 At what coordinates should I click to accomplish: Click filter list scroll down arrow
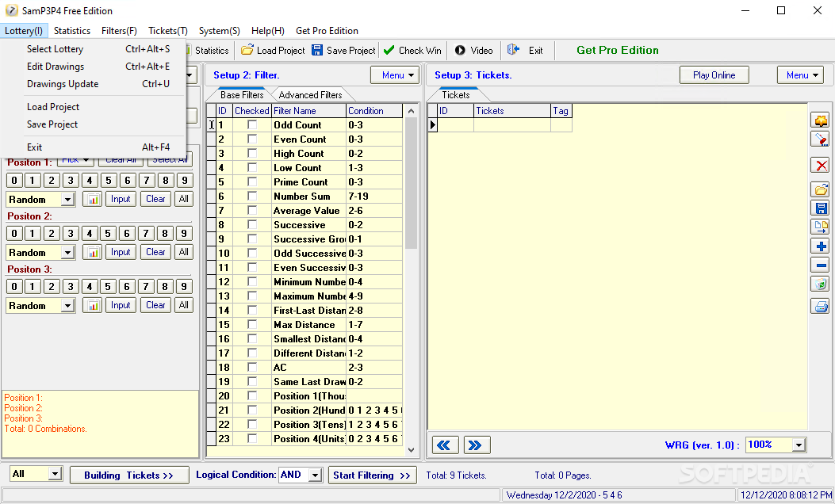pos(411,449)
